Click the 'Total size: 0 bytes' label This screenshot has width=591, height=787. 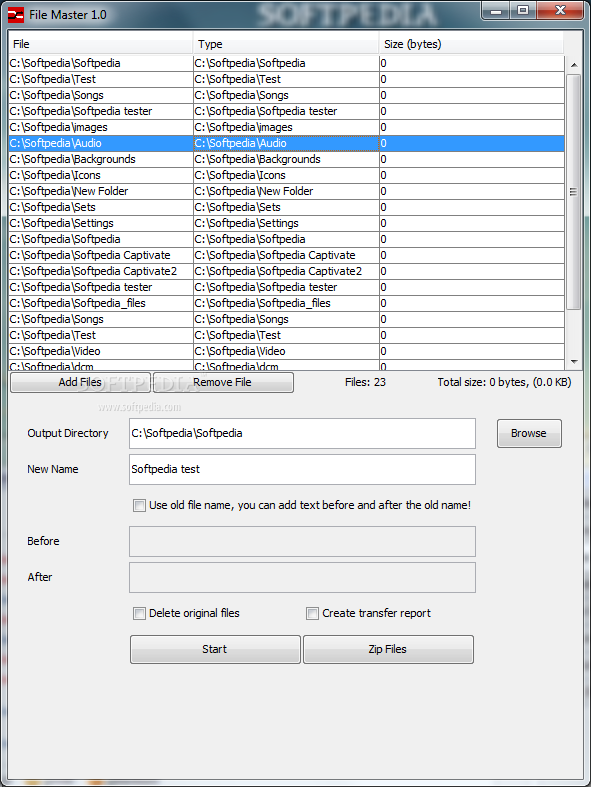(504, 382)
